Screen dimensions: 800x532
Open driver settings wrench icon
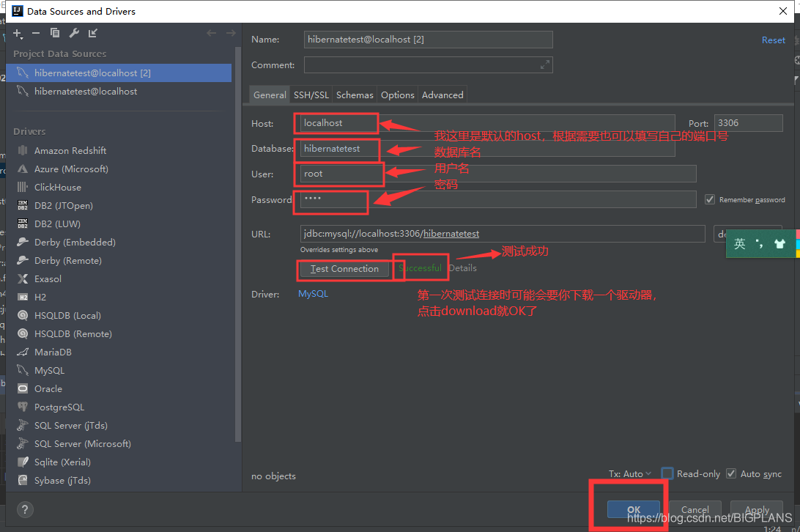[x=74, y=33]
